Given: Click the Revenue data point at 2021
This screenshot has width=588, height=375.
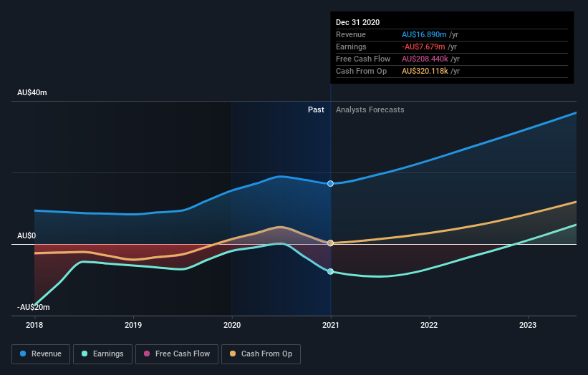Looking at the screenshot, I should [x=330, y=184].
